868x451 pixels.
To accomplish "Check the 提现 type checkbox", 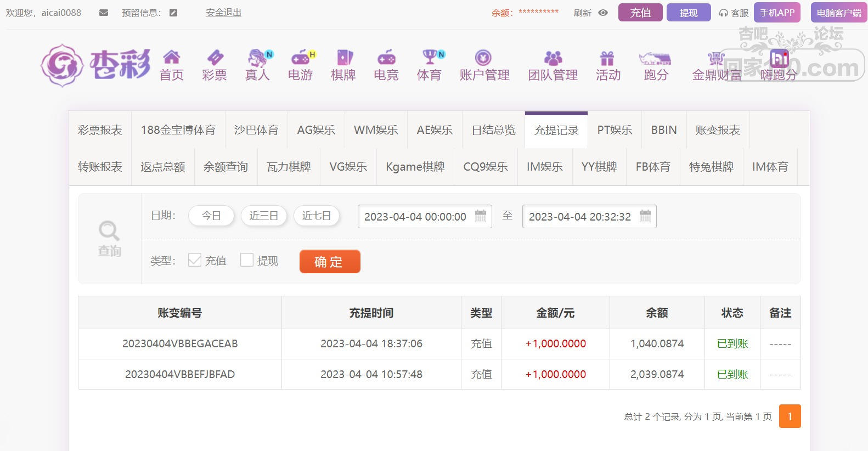I will (x=247, y=260).
